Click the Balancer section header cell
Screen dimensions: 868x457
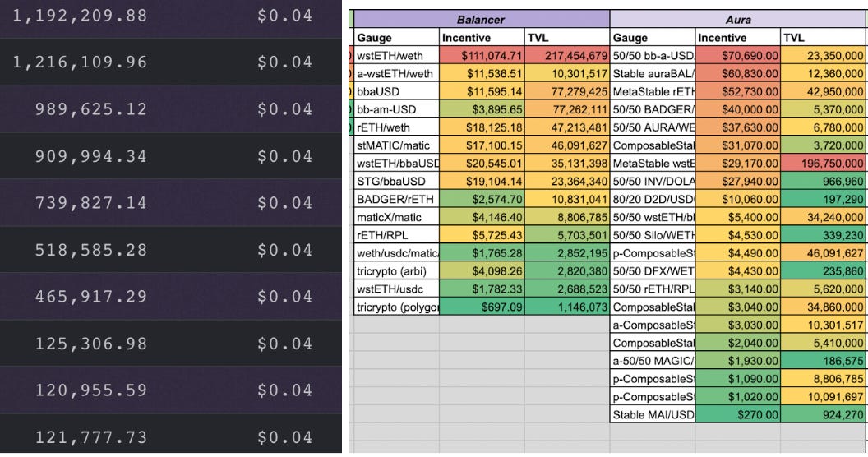pos(482,20)
